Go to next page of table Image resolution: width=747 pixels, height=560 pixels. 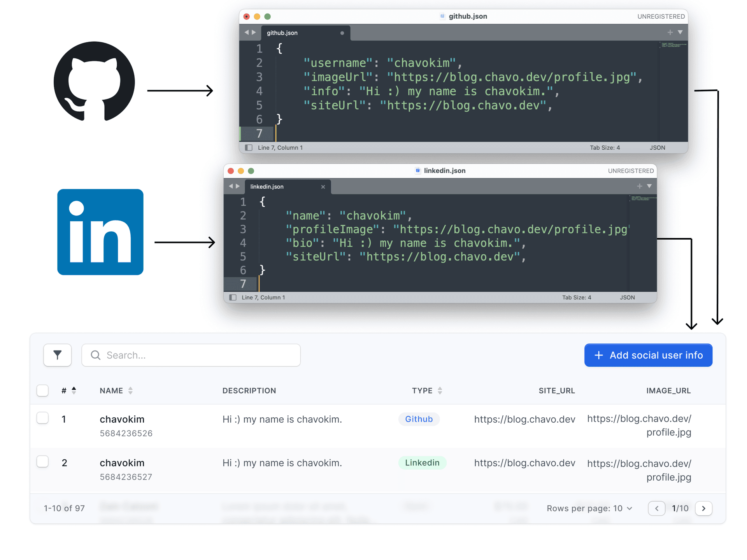[703, 508]
